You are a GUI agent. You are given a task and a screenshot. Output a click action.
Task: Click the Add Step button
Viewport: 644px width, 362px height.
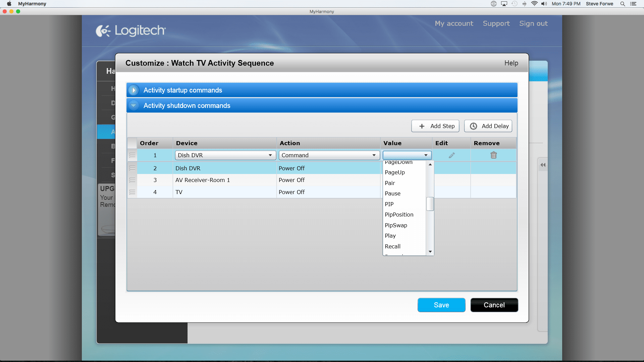coord(435,126)
